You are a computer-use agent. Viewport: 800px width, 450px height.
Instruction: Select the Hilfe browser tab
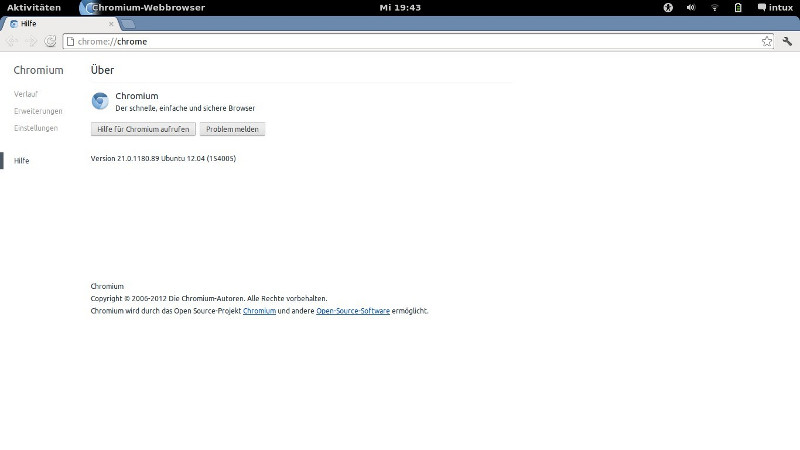pos(59,24)
